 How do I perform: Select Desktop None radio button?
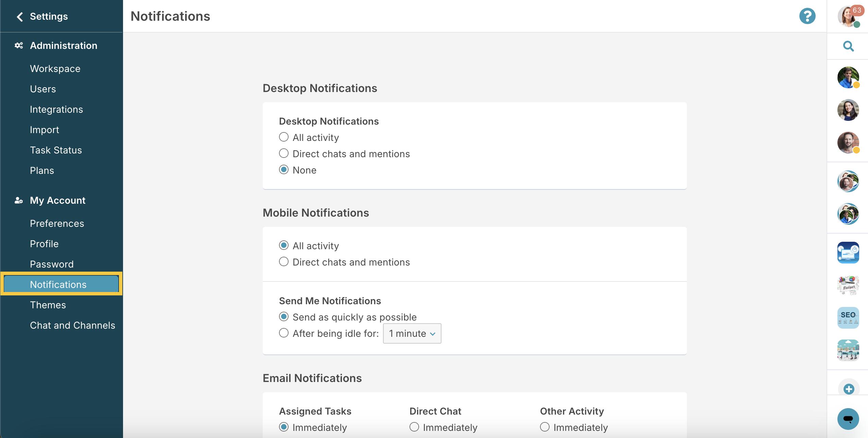pos(284,170)
